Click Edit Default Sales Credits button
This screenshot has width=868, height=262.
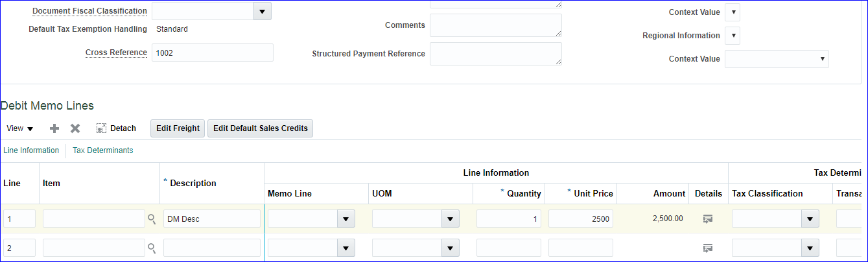point(260,128)
